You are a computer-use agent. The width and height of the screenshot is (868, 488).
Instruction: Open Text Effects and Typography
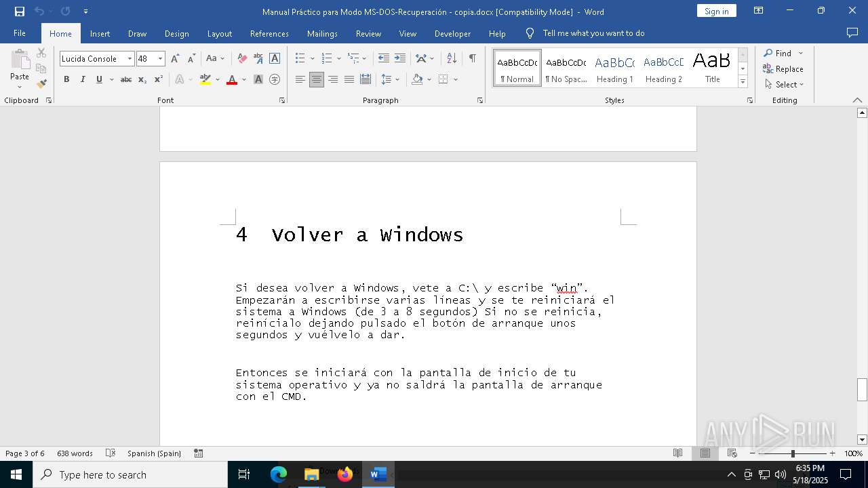(x=179, y=79)
